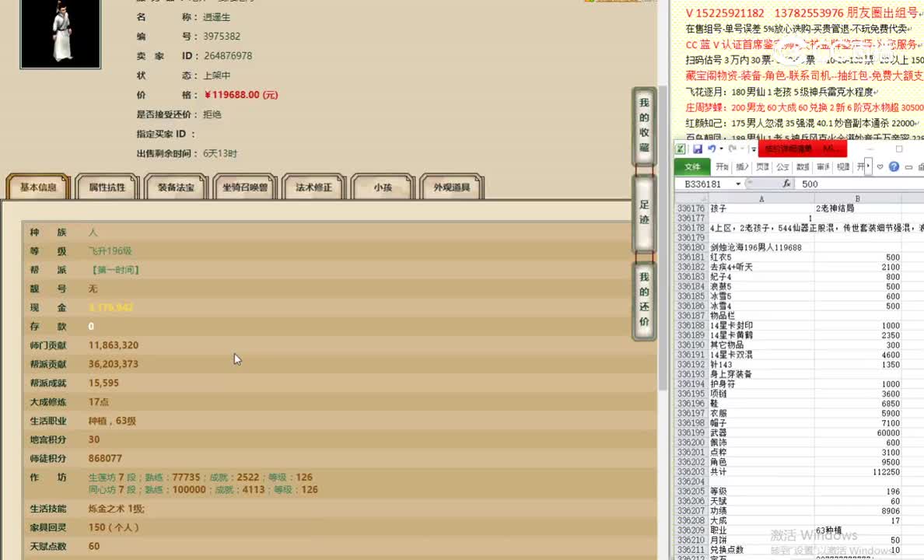Open the Excel 文件 menu
The height and width of the screenshot is (560, 924).
pos(693,166)
